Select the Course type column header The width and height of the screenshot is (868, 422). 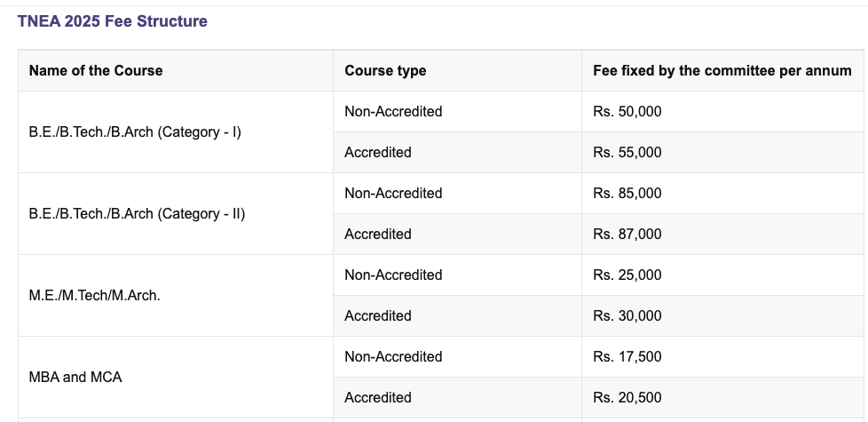(385, 71)
